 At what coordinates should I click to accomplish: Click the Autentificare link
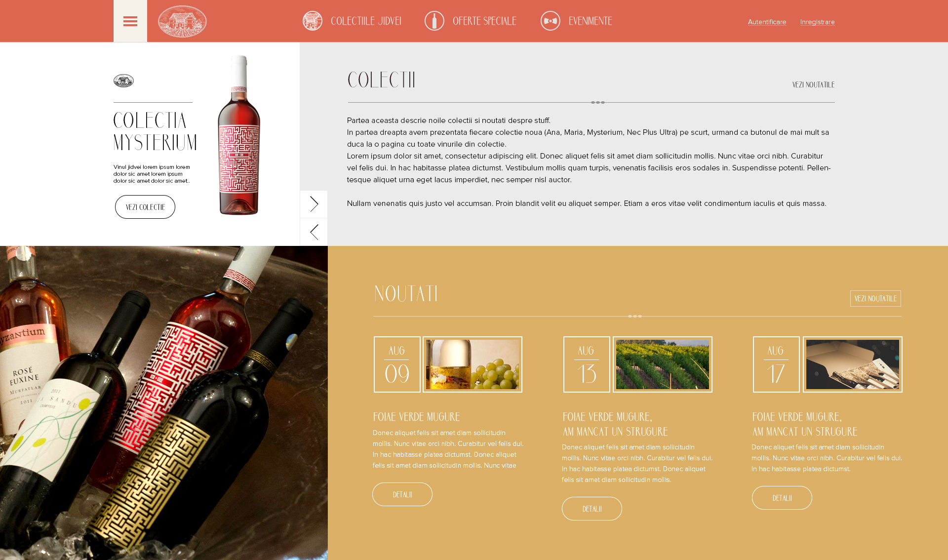[x=767, y=22]
